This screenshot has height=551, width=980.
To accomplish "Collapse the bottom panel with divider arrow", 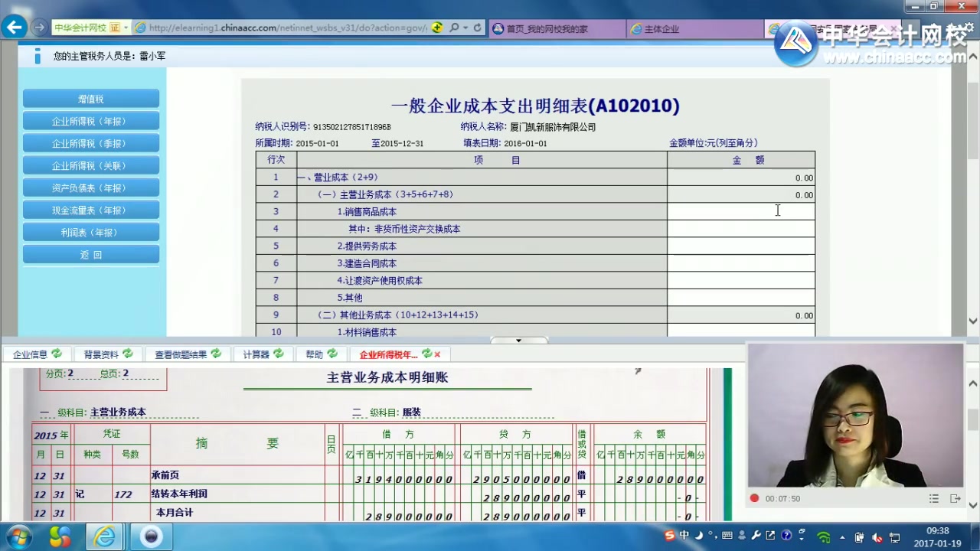I will [x=518, y=341].
